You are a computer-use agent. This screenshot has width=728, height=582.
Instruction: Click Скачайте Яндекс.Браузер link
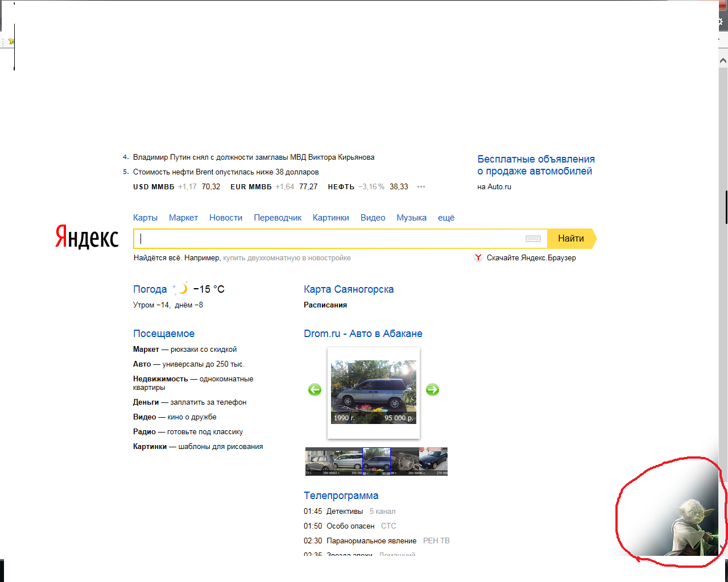pos(531,258)
